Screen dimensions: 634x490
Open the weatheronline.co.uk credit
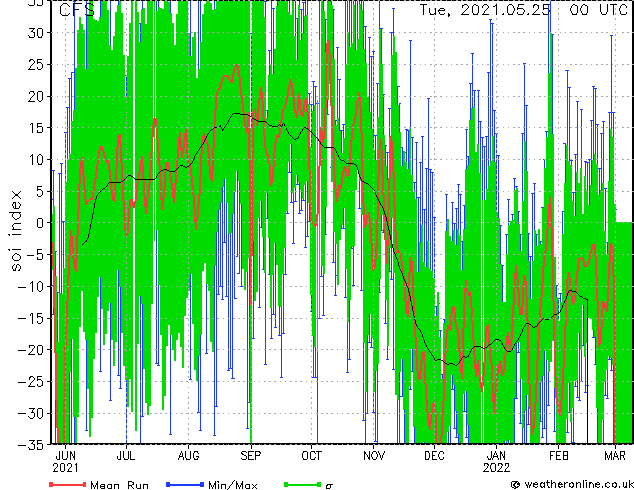[x=572, y=484]
